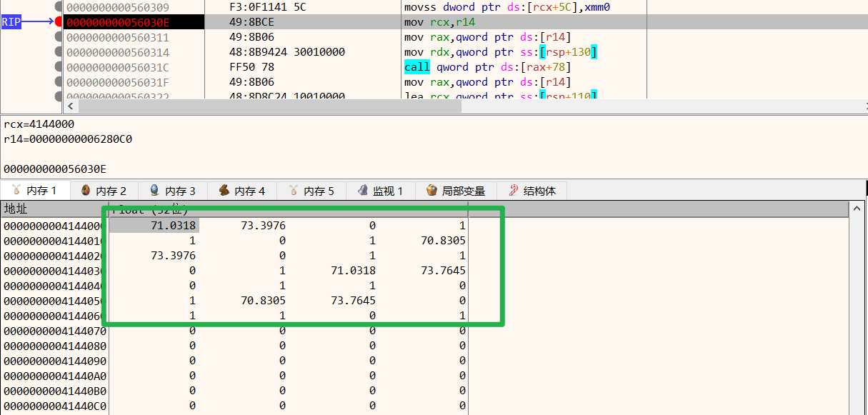
Task: Open the 内存 5 dump tab
Action: (x=311, y=191)
